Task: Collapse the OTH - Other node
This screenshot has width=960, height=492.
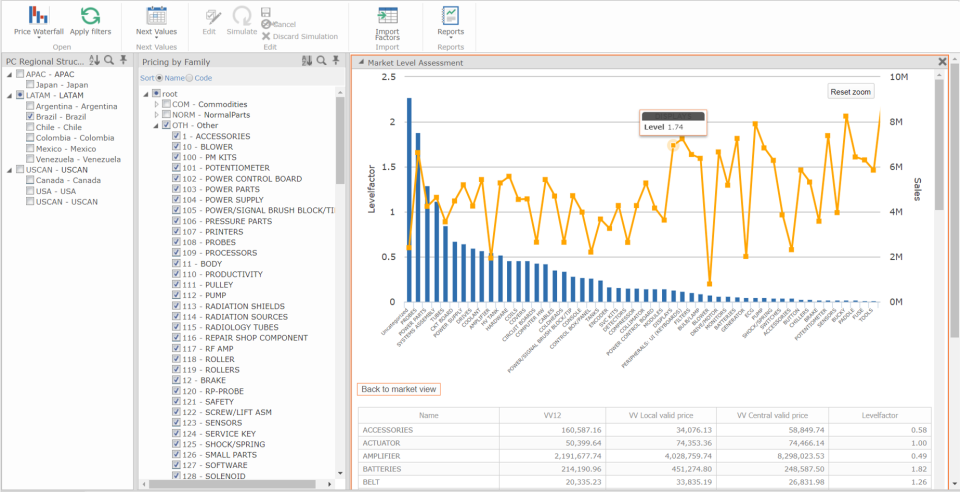Action: click(156, 125)
